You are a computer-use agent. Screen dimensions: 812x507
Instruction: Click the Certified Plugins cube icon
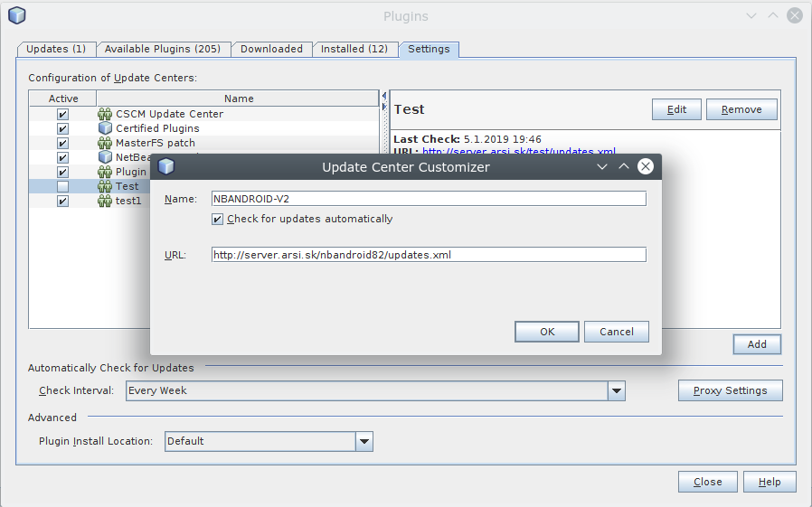tap(105, 128)
